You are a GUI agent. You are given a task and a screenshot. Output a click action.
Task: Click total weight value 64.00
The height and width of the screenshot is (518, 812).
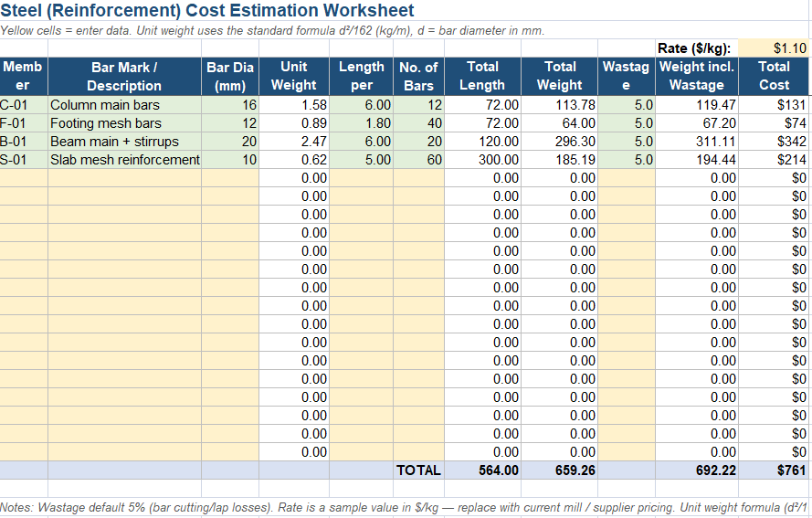click(x=559, y=123)
